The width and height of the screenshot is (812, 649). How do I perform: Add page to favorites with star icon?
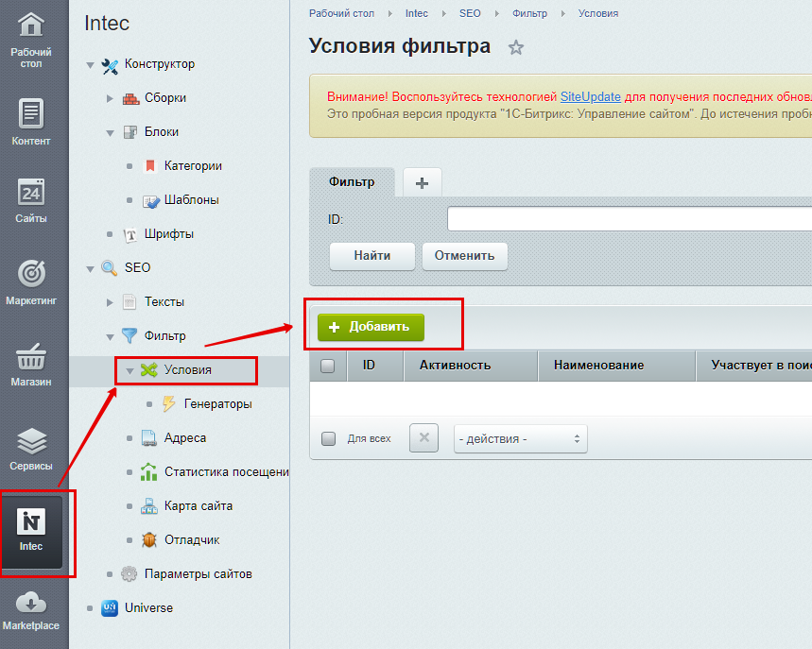click(516, 47)
